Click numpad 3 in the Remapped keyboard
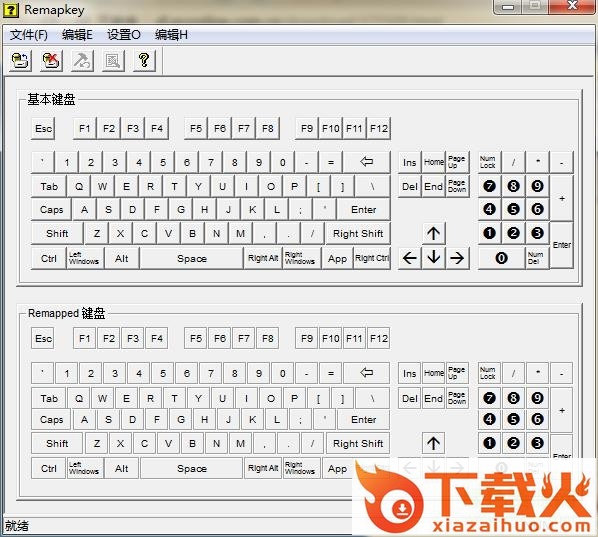The image size is (598, 537). tap(537, 443)
